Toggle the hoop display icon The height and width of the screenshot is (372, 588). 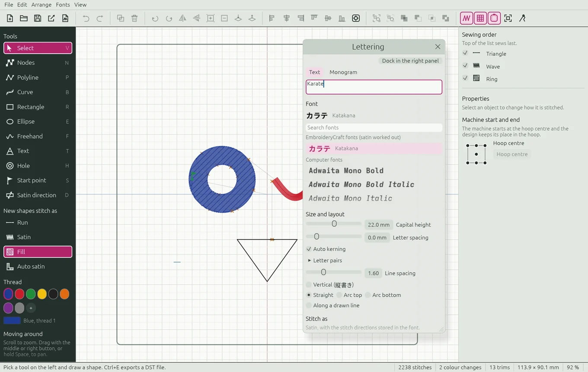pyautogui.click(x=494, y=18)
